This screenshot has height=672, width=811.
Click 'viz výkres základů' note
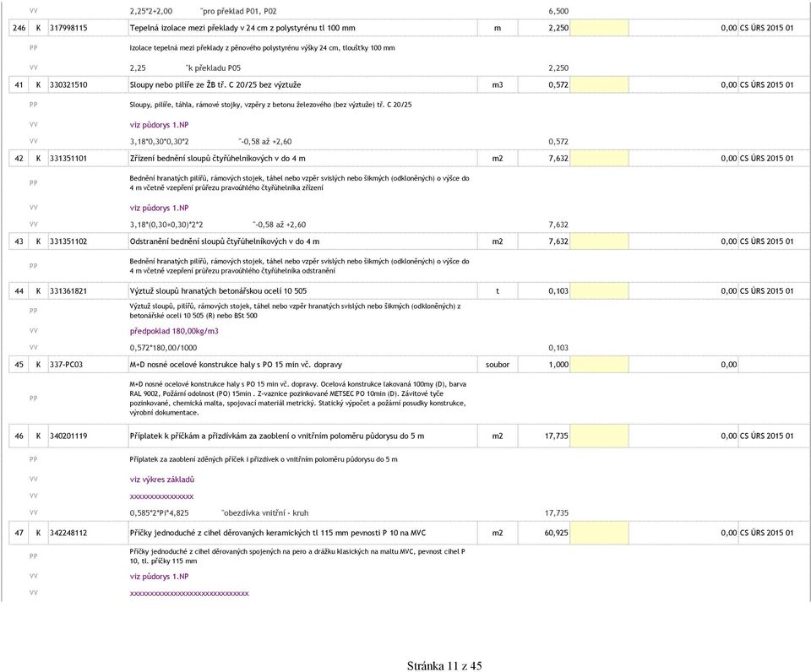tap(162, 480)
